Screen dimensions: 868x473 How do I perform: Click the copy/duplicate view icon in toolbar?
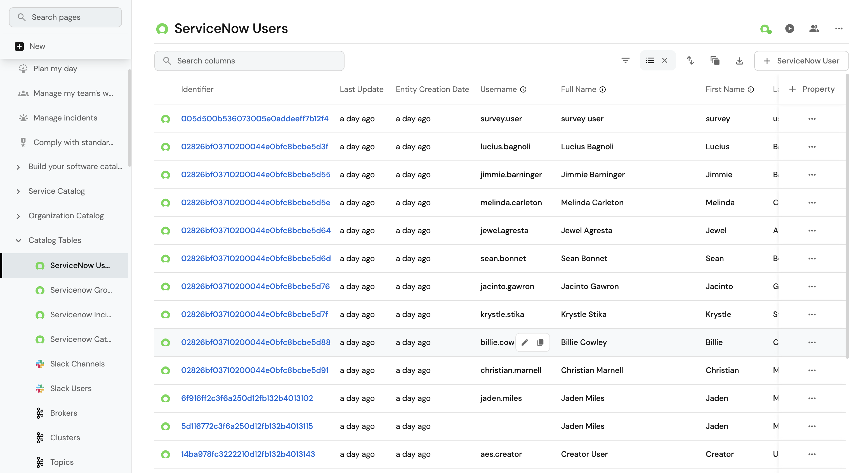[715, 61]
